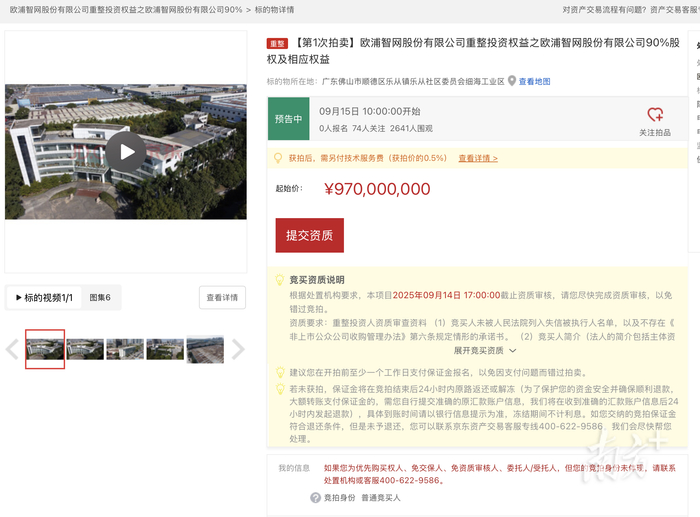700x517 pixels.
Task: Click the heart follow-item icon
Action: [655, 114]
